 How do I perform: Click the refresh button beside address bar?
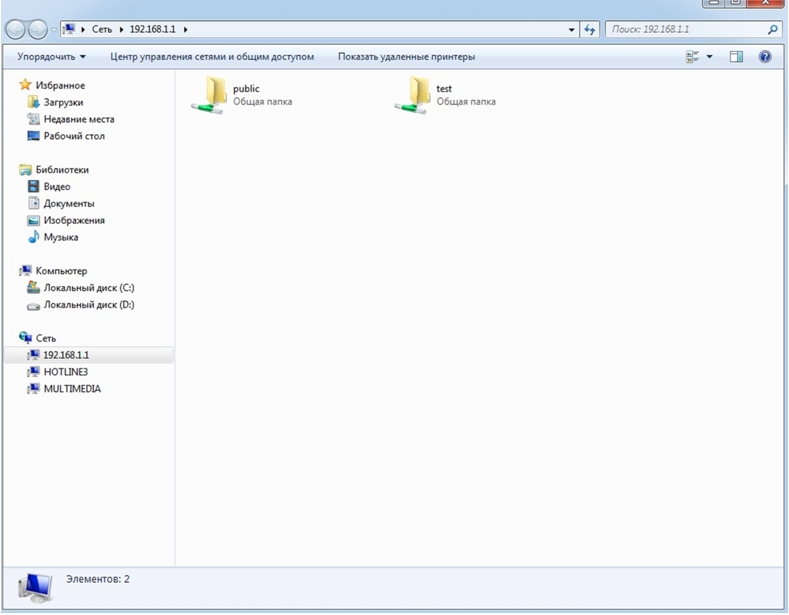[x=590, y=30]
